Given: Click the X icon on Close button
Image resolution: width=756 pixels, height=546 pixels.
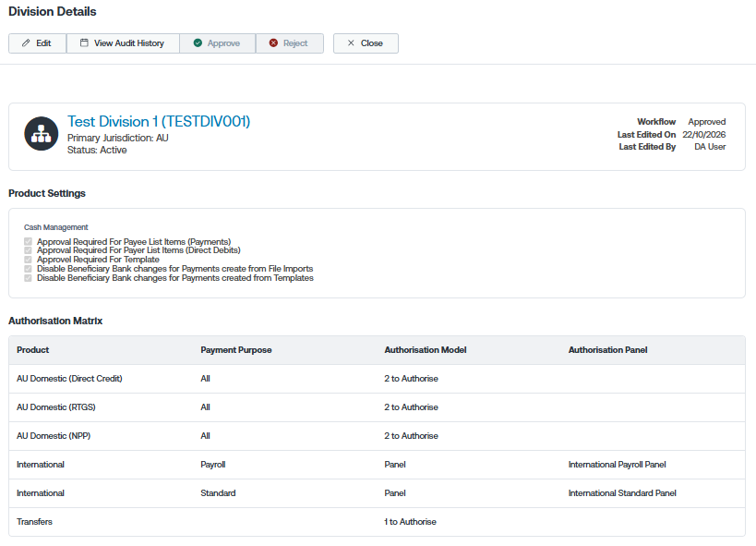Looking at the screenshot, I should 351,43.
